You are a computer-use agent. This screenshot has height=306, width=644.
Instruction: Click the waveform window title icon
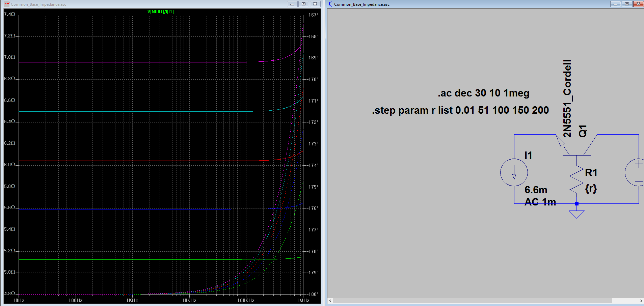(7, 4)
